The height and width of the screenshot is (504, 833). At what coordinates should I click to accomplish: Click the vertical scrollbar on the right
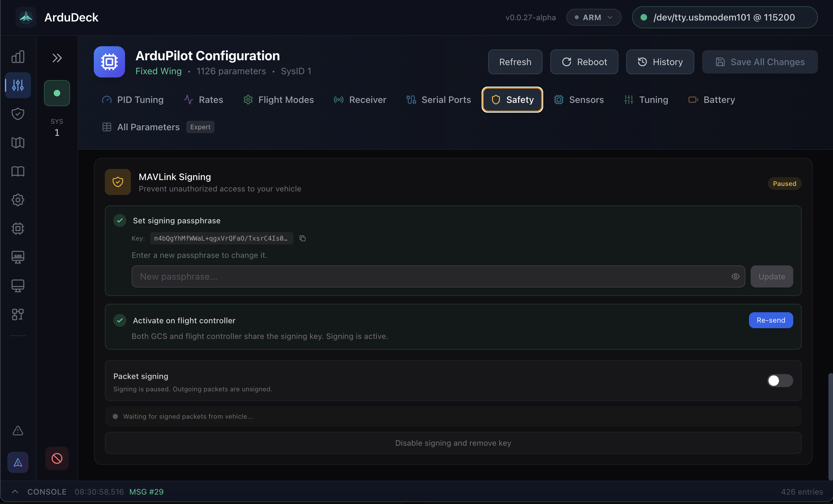click(830, 426)
